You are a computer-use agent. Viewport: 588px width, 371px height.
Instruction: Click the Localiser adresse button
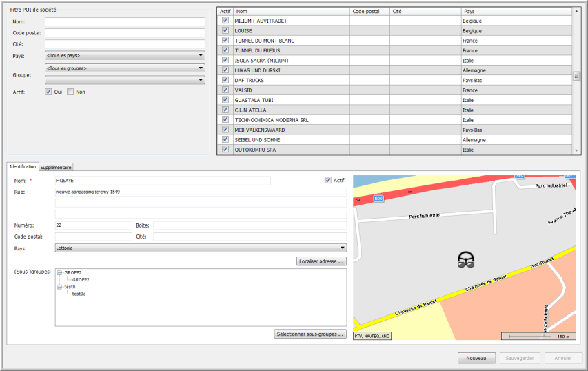coord(321,262)
